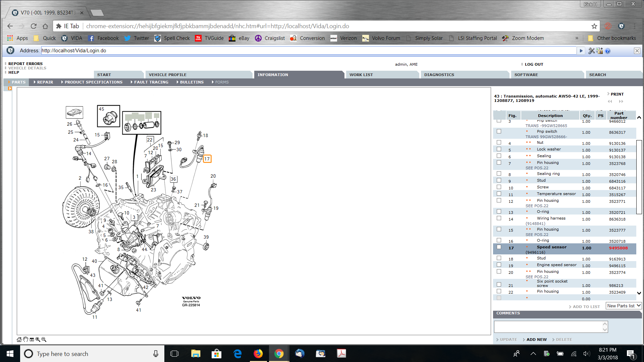Tick the Wiring harness checkbox
Screen dimensions: 644x362
point(499,218)
